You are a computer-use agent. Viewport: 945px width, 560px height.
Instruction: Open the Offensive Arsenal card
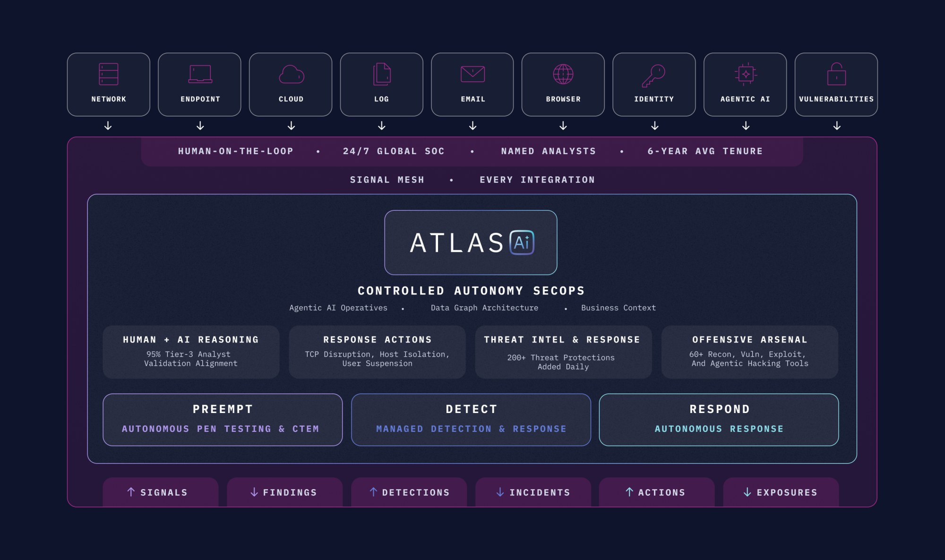[750, 352]
